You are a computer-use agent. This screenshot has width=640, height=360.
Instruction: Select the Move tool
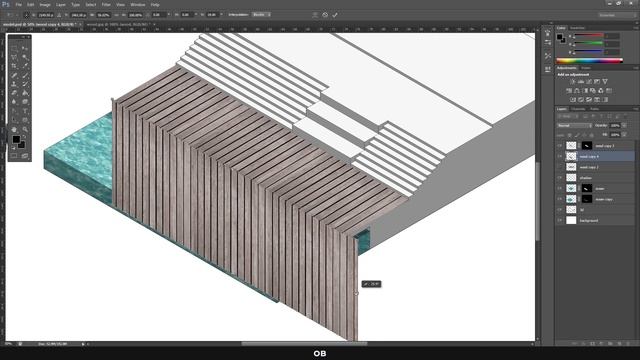click(x=25, y=48)
